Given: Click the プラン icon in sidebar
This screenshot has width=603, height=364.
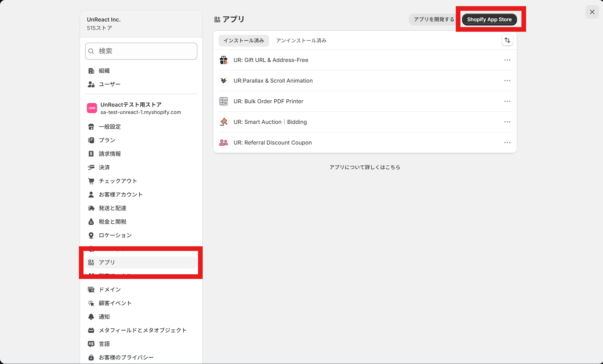Looking at the screenshot, I should 91,140.
